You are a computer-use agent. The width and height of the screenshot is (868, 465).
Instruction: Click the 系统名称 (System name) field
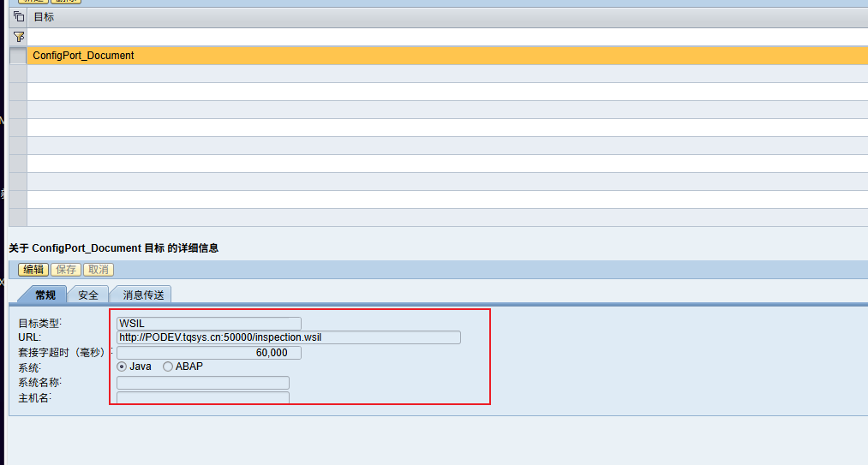point(203,383)
